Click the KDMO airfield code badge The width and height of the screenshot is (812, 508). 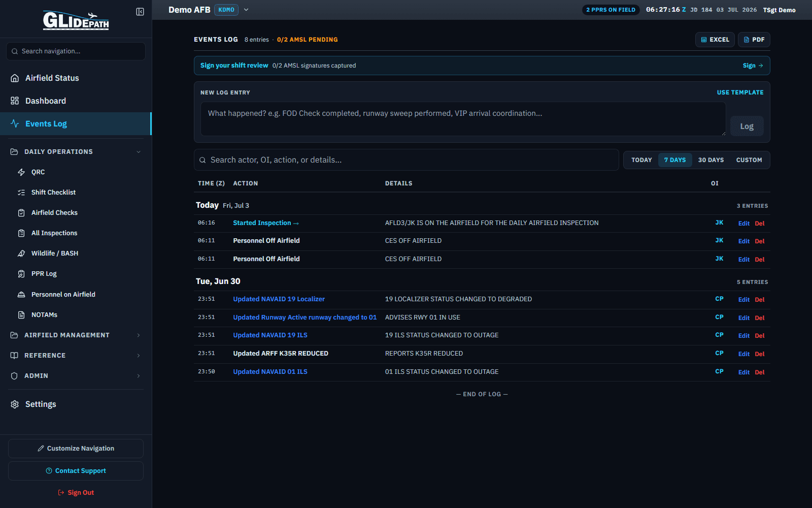pos(226,10)
